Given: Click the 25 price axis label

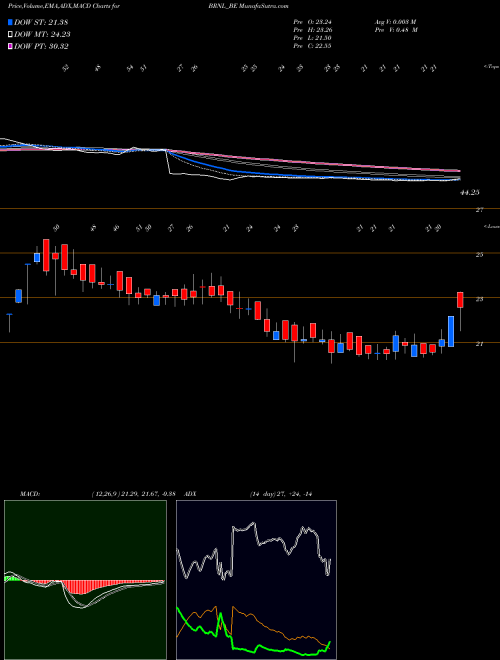Looking at the screenshot, I should point(479,254).
